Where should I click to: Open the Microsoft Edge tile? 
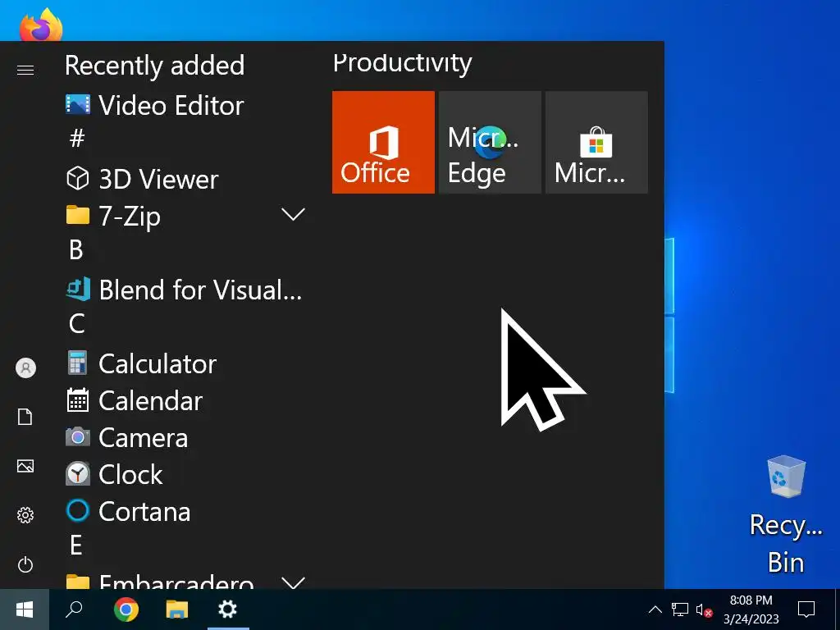tap(490, 142)
